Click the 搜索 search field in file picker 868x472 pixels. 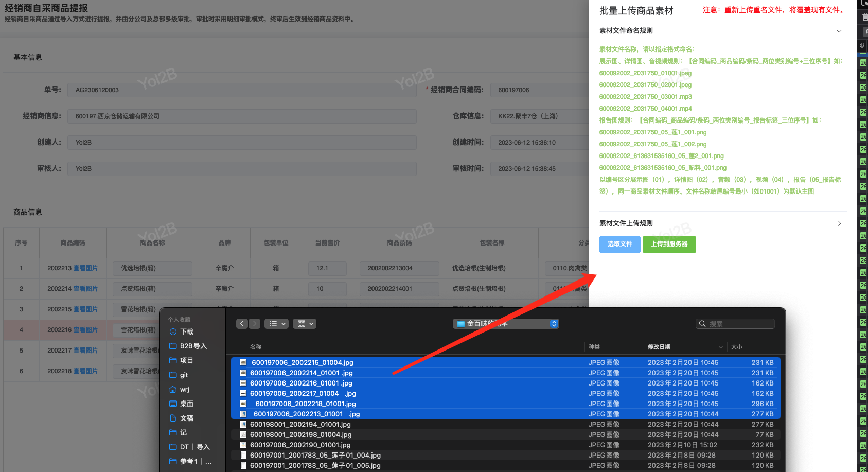point(735,324)
